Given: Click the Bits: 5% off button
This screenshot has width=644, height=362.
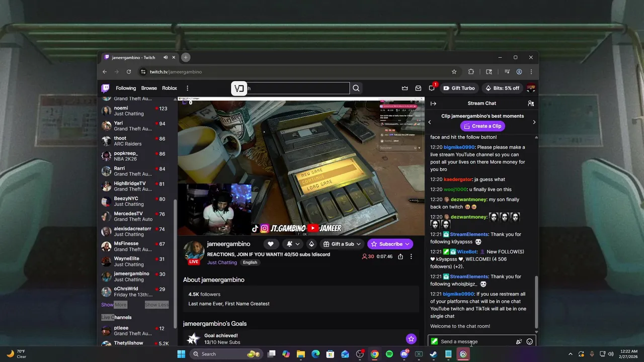Looking at the screenshot, I should (x=502, y=88).
